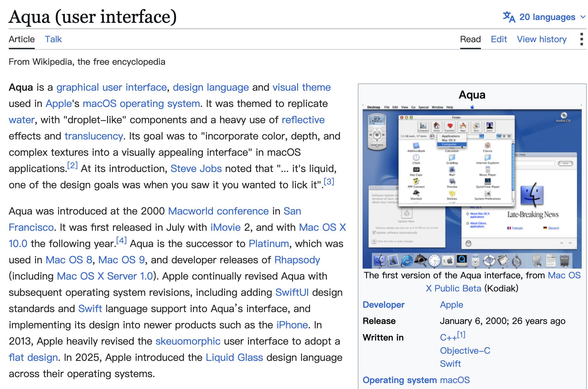
Task: Follow the water link
Action: click(22, 120)
